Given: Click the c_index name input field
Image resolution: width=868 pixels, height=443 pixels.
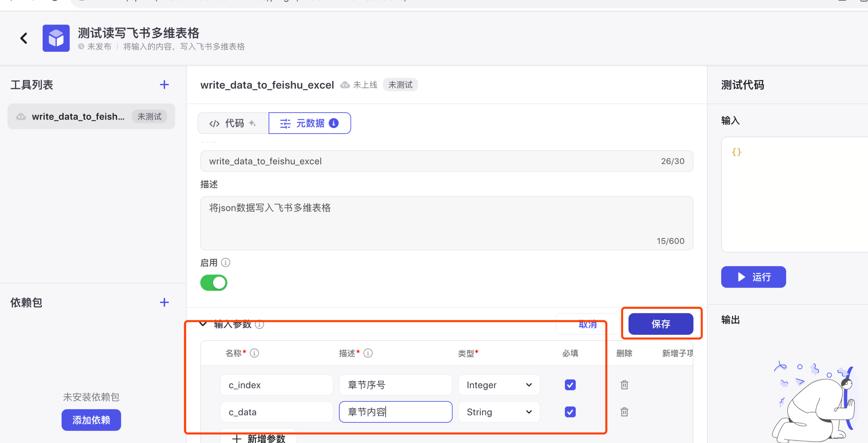Looking at the screenshot, I should [x=276, y=385].
